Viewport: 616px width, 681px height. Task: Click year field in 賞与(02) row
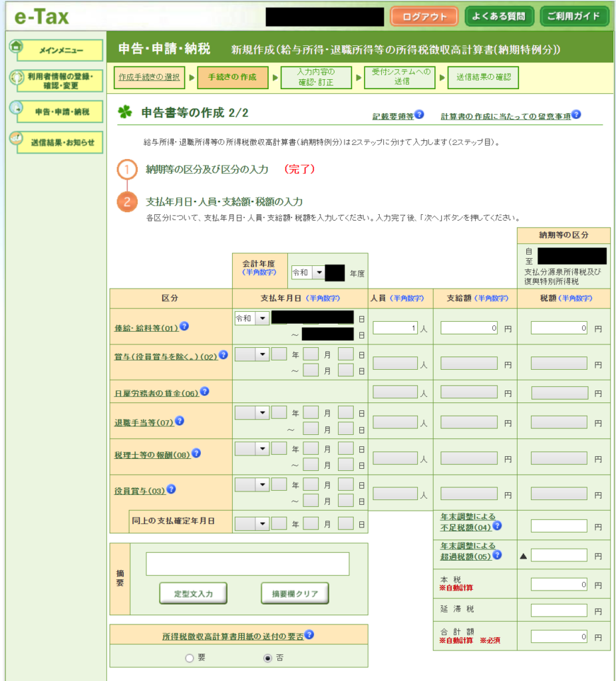(x=279, y=354)
